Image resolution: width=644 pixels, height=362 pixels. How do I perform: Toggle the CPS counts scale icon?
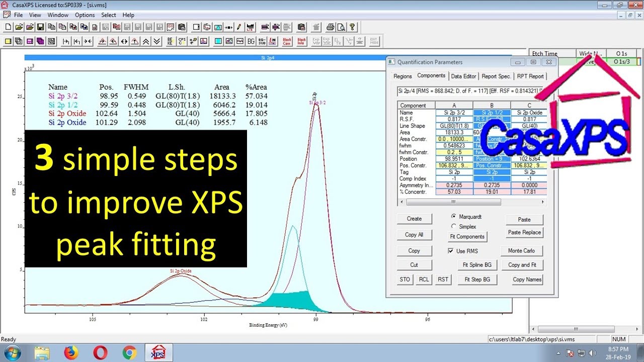pos(182,41)
